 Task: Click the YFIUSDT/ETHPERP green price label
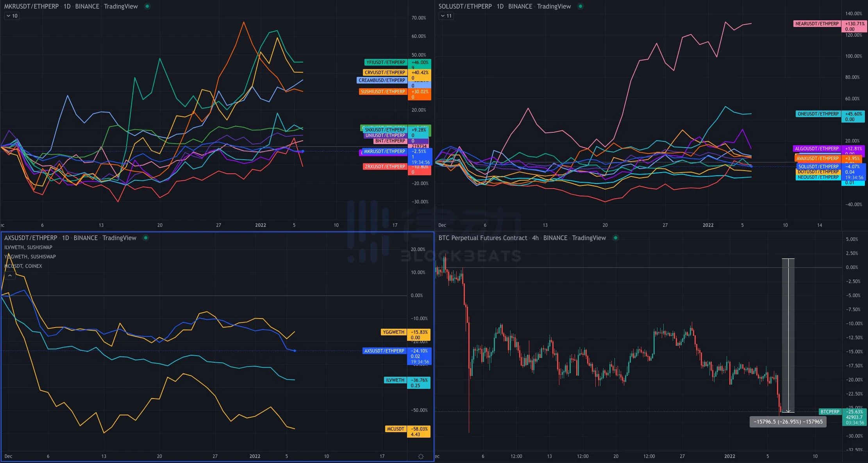coord(386,62)
